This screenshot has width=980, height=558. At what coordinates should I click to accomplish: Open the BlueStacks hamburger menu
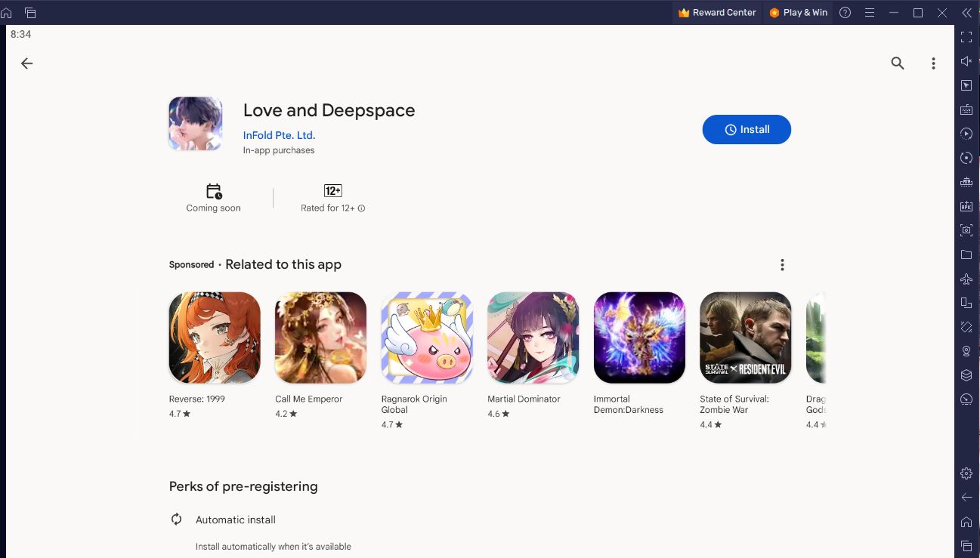tap(870, 13)
